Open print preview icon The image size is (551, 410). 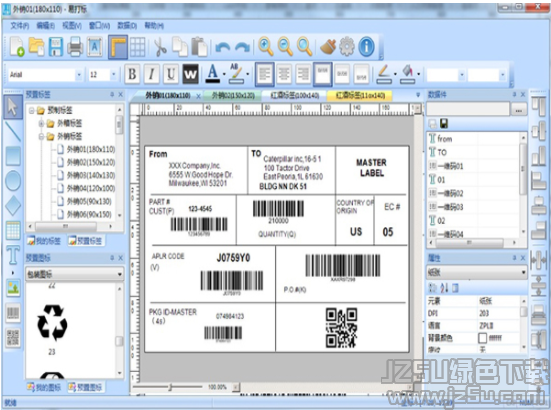point(95,47)
